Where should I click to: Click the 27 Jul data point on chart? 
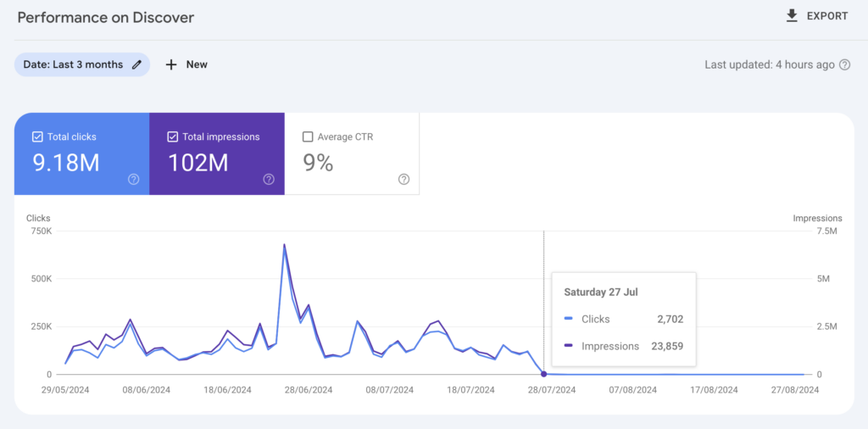click(x=543, y=374)
